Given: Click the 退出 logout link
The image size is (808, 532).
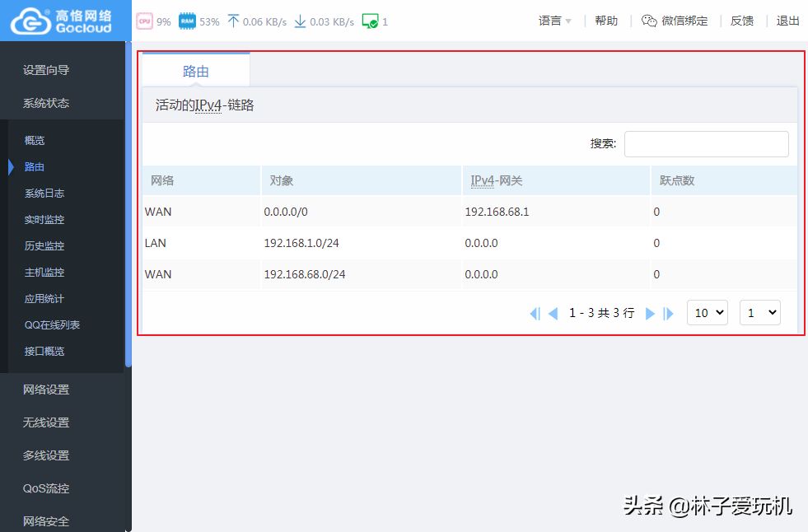Looking at the screenshot, I should click(788, 21).
